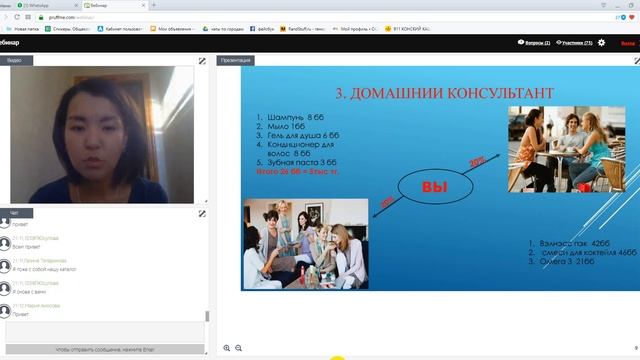
Task: Select the Презентация panel tab
Action: click(x=236, y=60)
